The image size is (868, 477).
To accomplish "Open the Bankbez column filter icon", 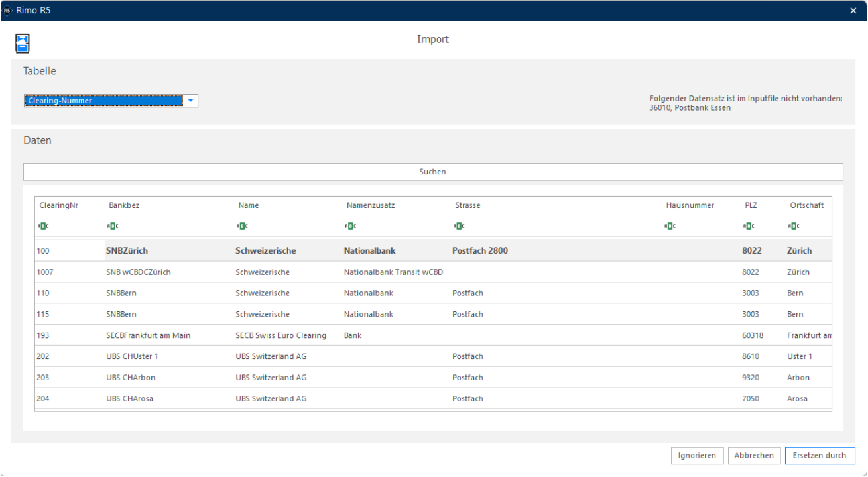I will (x=113, y=227).
